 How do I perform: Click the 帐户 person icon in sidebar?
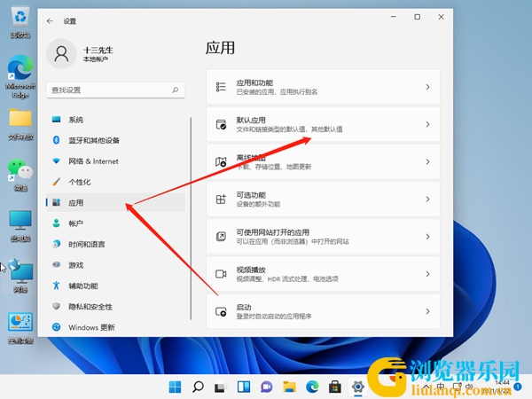point(57,223)
